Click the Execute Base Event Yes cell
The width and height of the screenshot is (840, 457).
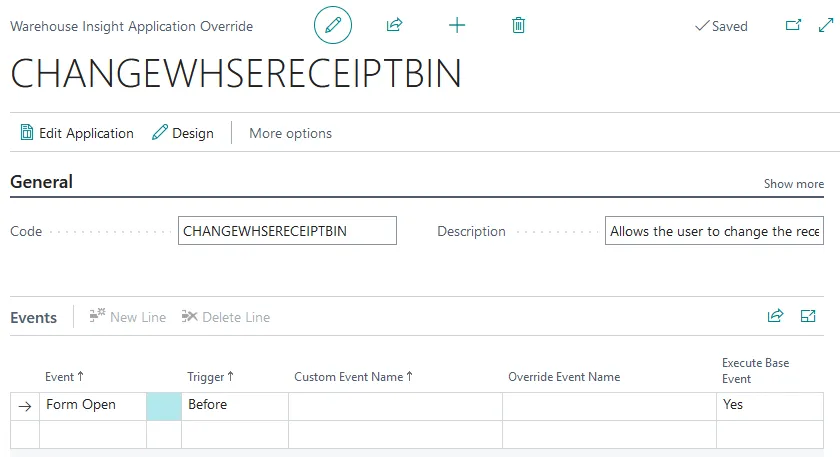click(768, 405)
